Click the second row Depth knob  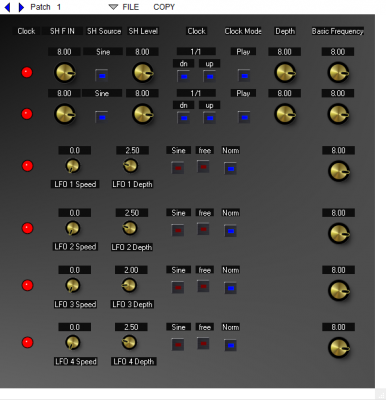[x=285, y=114]
